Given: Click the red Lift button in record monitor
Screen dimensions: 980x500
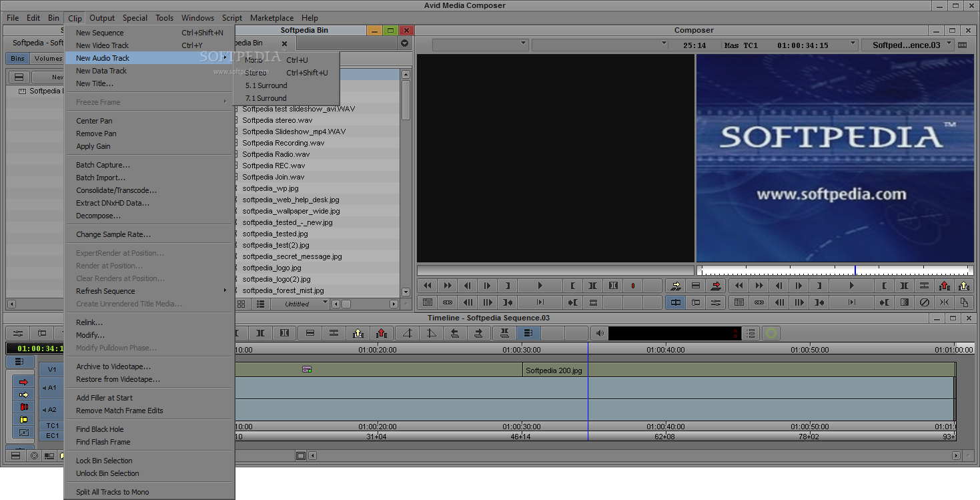Looking at the screenshot, I should 944,286.
